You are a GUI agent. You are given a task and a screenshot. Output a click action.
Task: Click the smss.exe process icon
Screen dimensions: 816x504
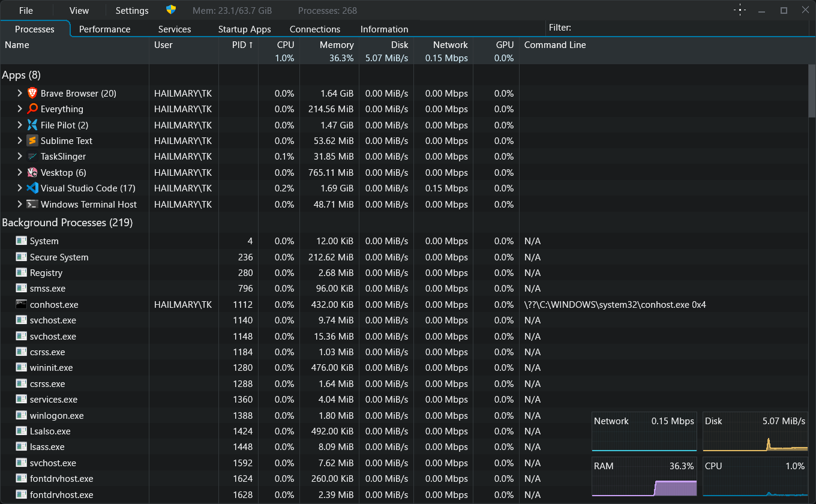point(22,288)
